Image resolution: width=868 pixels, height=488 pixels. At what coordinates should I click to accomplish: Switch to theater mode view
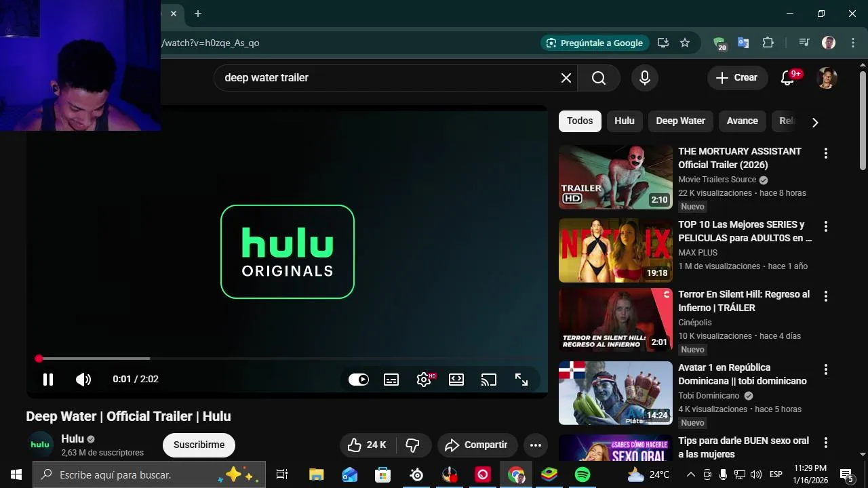coord(456,380)
